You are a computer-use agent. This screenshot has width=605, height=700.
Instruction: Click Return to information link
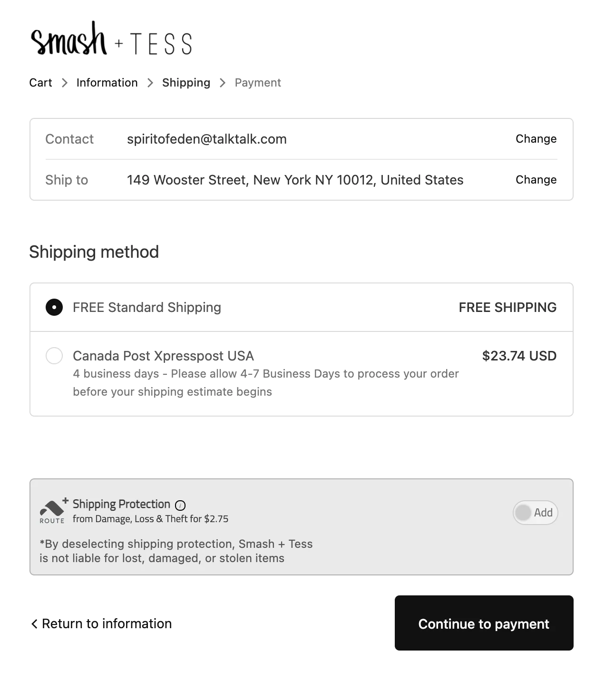tap(107, 624)
